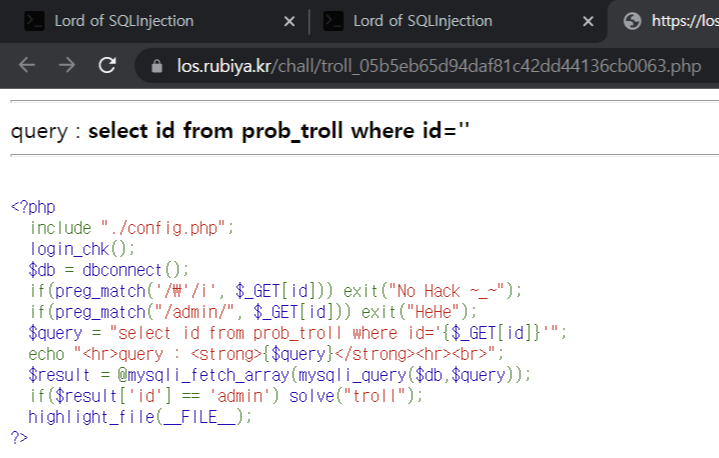The width and height of the screenshot is (719, 458).
Task: Click the second Lord of SQLInjection tab favicon
Action: (x=333, y=21)
